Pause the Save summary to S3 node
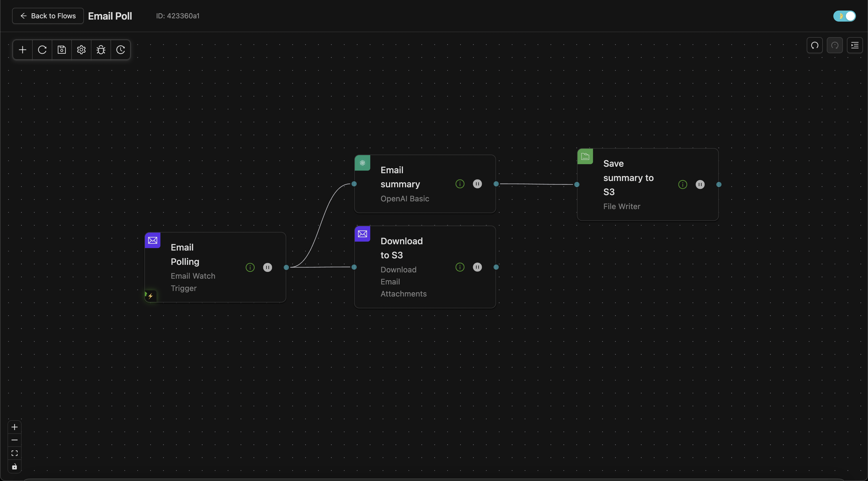The image size is (868, 481). click(700, 185)
